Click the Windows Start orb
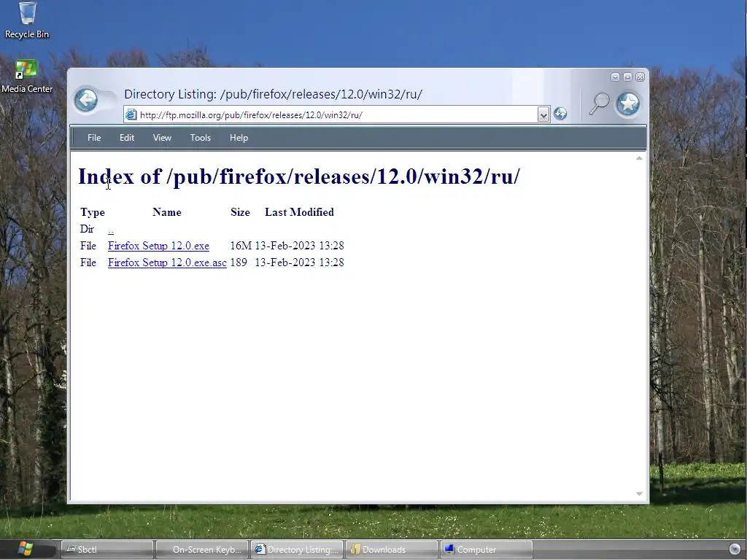This screenshot has height=560, width=747. point(25,548)
